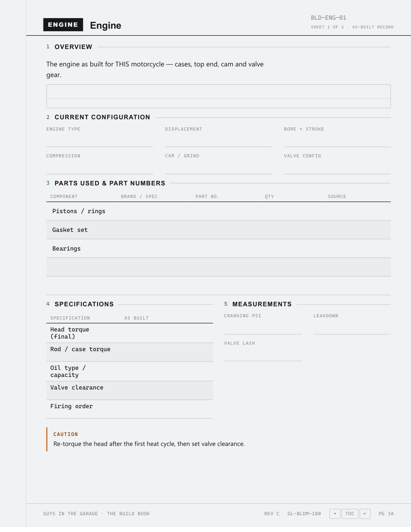Image resolution: width=411 pixels, height=532 pixels.
Task: Click the Valve Config field
Action: (337, 168)
